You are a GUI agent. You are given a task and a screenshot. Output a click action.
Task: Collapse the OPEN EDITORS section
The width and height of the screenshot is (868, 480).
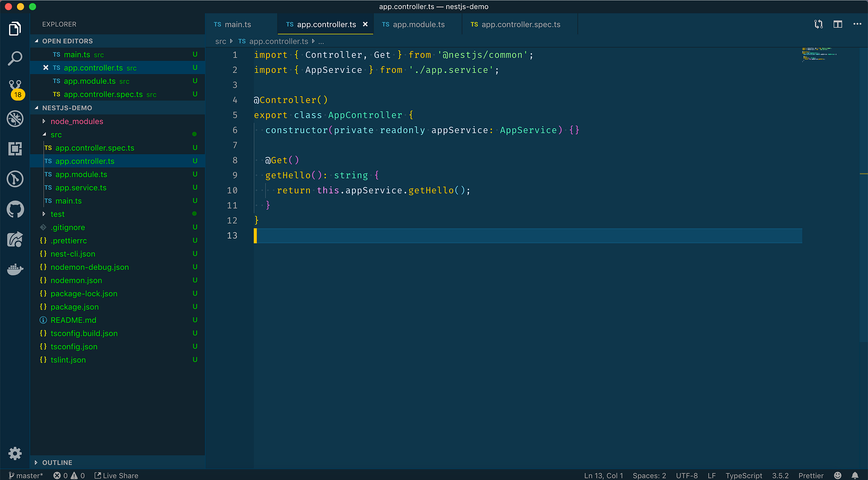pyautogui.click(x=67, y=41)
